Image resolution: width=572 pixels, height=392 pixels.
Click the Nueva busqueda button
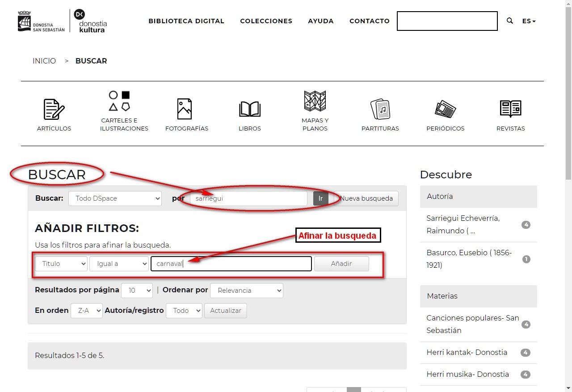(366, 198)
